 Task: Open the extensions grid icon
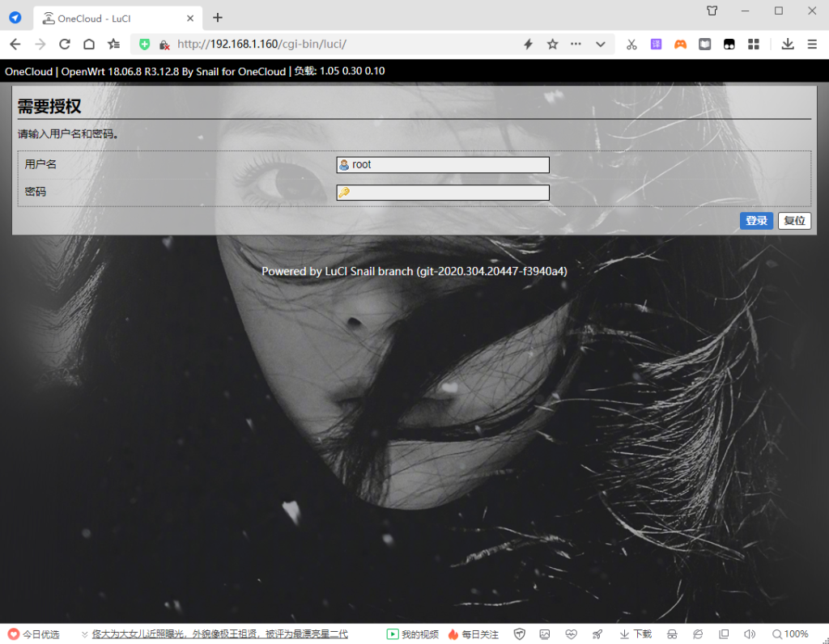pyautogui.click(x=754, y=44)
